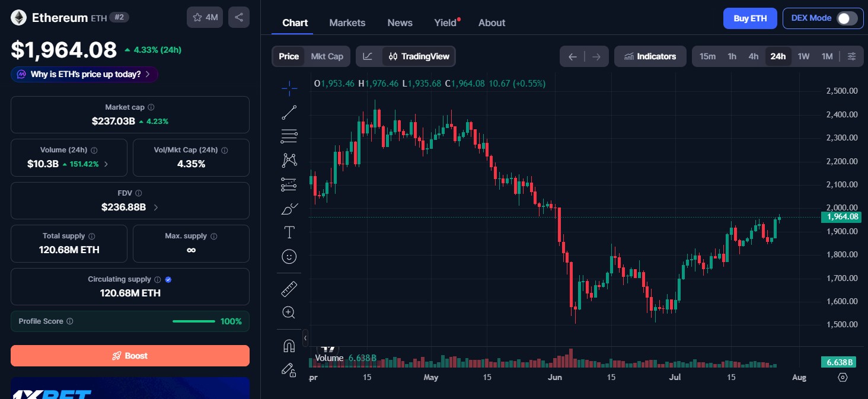Set chart interval to 4h
868x399 pixels.
tap(754, 56)
